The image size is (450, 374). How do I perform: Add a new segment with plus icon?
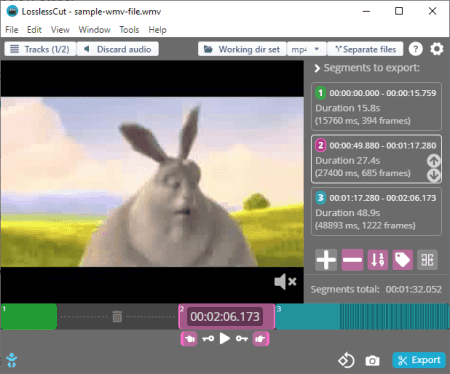(x=326, y=260)
